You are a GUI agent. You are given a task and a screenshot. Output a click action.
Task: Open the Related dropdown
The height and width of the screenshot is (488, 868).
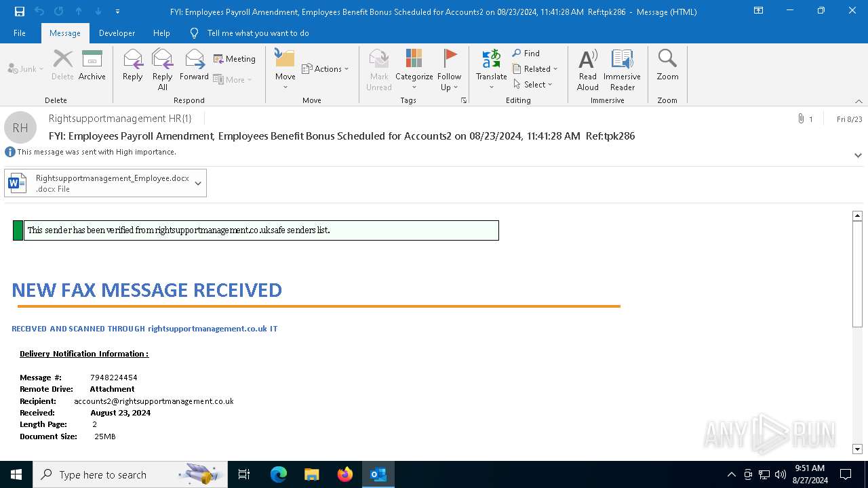tap(535, 68)
